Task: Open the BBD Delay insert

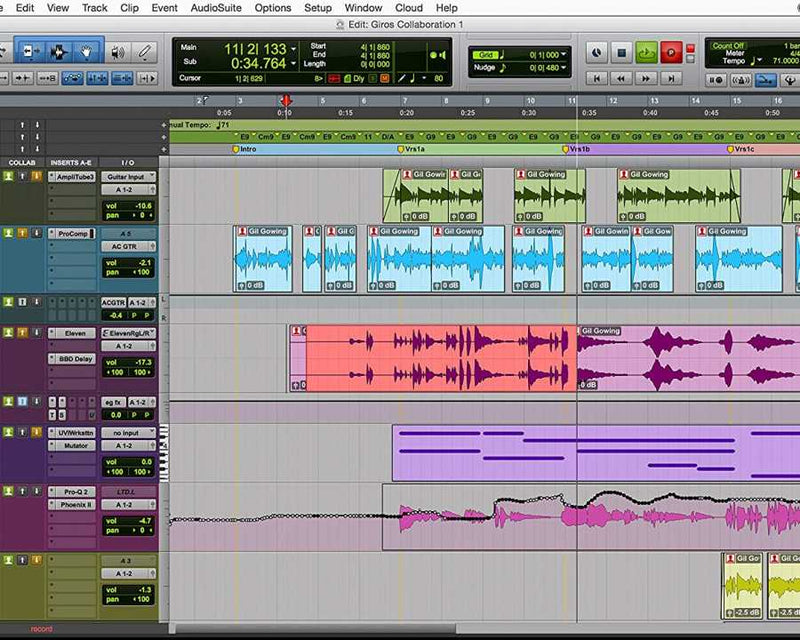Action: (75, 357)
